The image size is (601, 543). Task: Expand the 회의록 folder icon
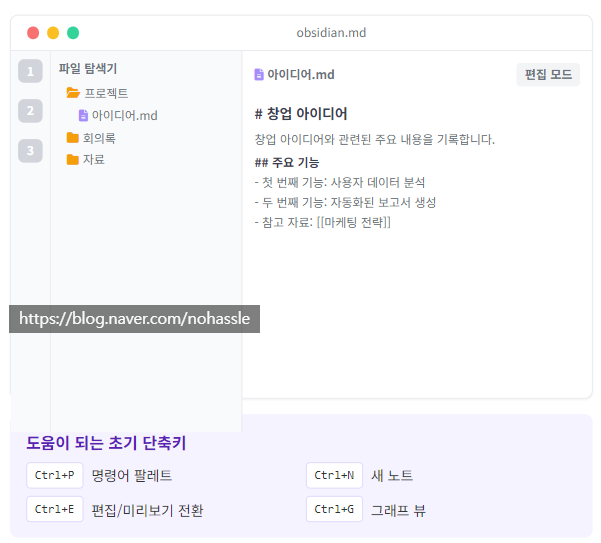[72, 138]
